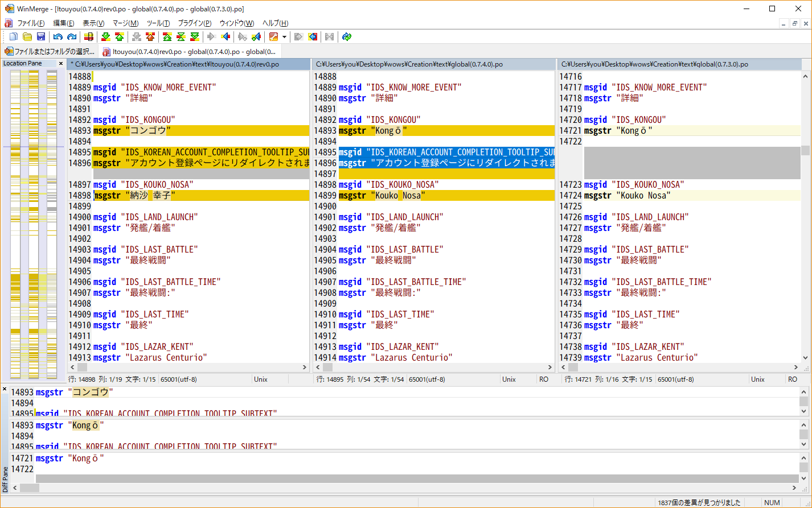812x508 pixels.
Task: Go to first difference
Action: pyautogui.click(x=167, y=37)
